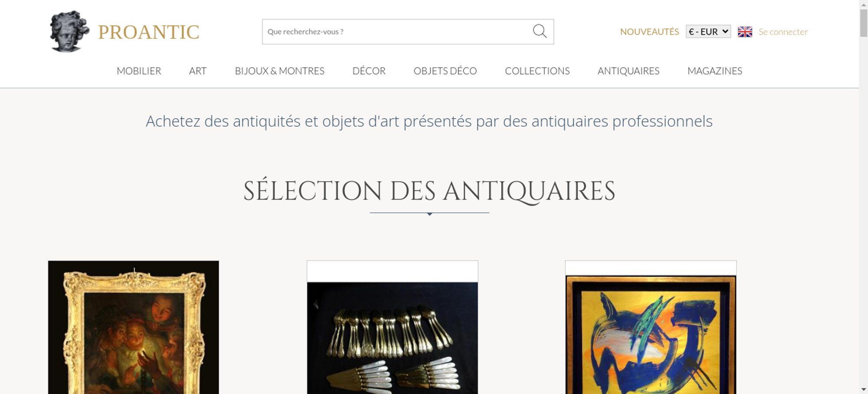
Task: Switch language via the UK flag icon
Action: tap(745, 32)
